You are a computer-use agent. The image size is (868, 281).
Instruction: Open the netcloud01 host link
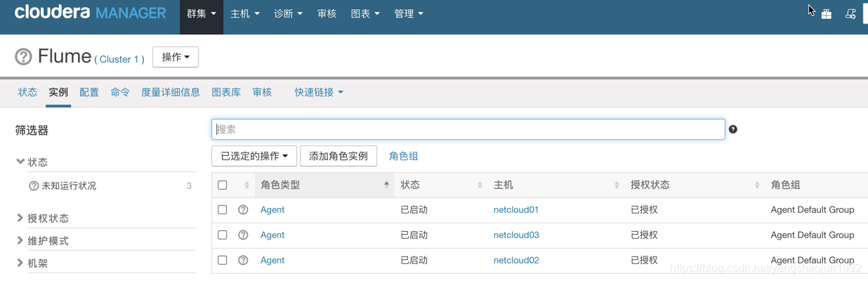point(516,210)
